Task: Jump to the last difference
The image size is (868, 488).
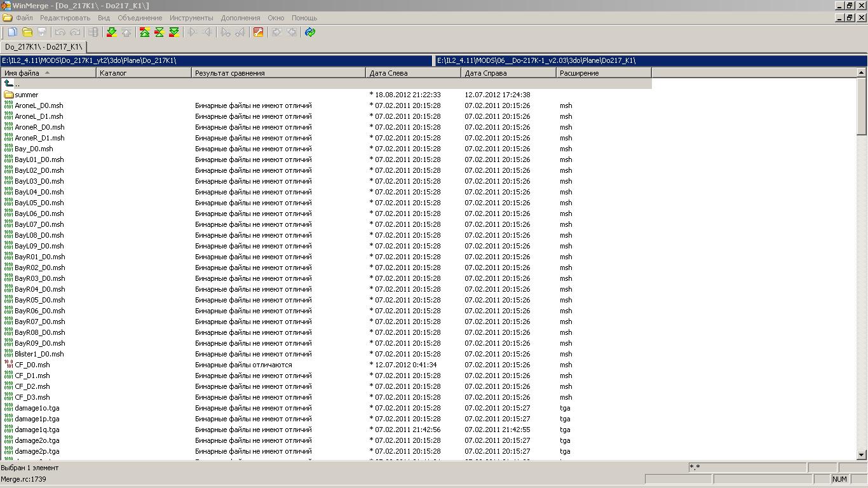Action: click(173, 32)
